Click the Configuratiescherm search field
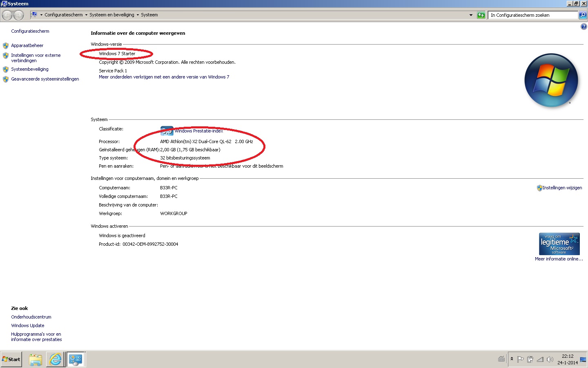 [533, 15]
